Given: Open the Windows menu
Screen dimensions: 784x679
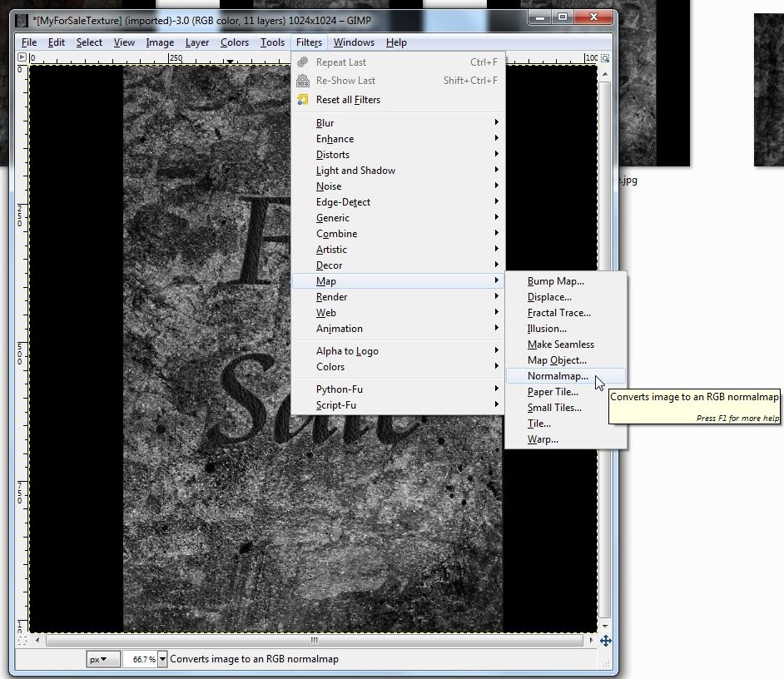Looking at the screenshot, I should [354, 42].
